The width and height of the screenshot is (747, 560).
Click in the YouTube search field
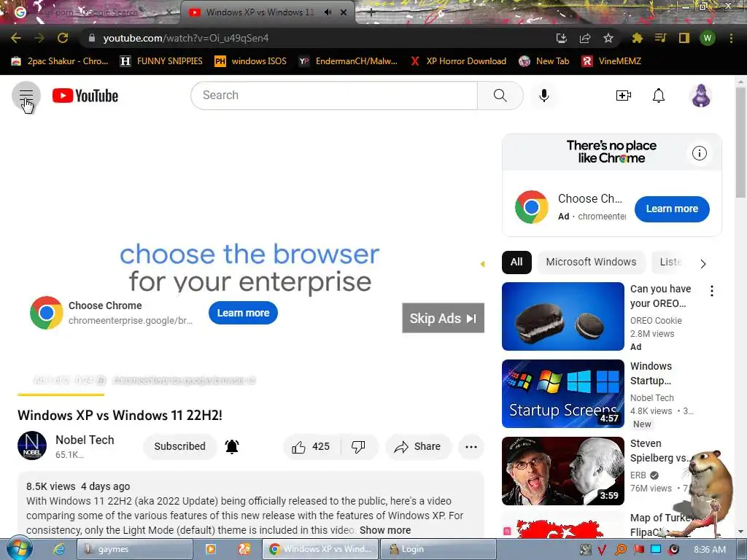point(334,96)
